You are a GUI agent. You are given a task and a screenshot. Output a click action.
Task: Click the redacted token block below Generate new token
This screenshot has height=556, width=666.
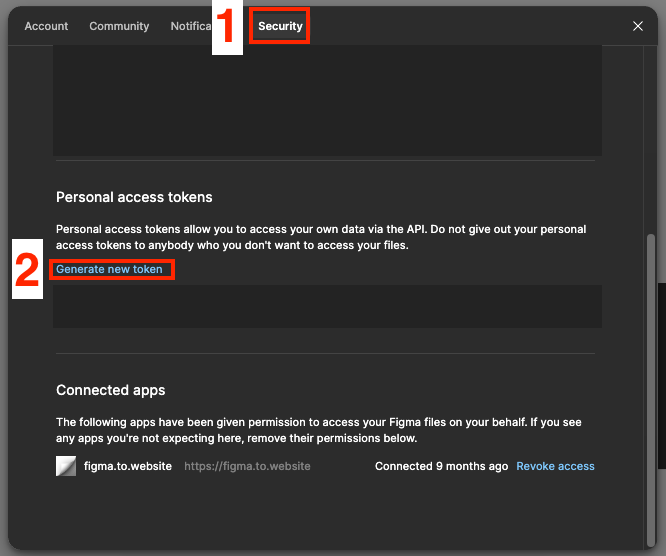(327, 306)
